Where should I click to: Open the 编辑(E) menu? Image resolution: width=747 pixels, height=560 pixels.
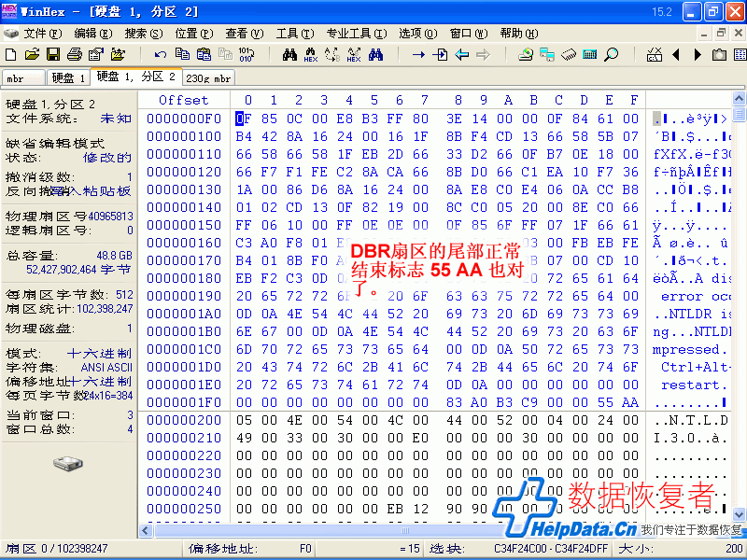point(93,34)
